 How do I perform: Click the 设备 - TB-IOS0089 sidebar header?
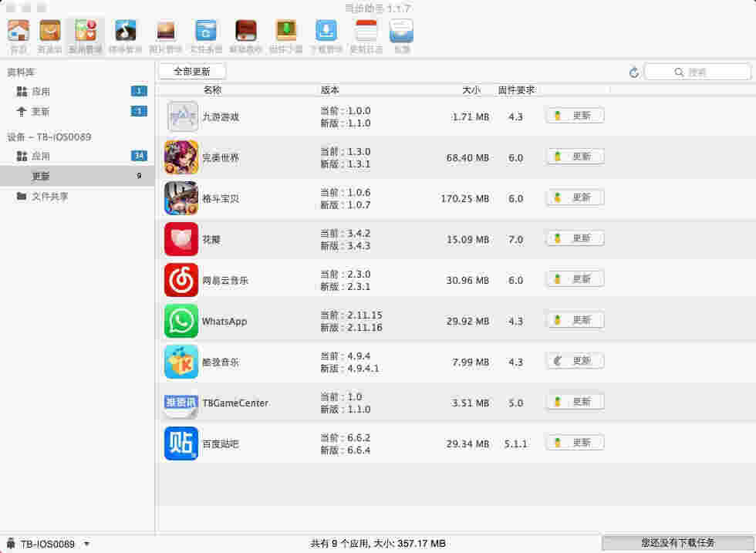pyautogui.click(x=49, y=137)
